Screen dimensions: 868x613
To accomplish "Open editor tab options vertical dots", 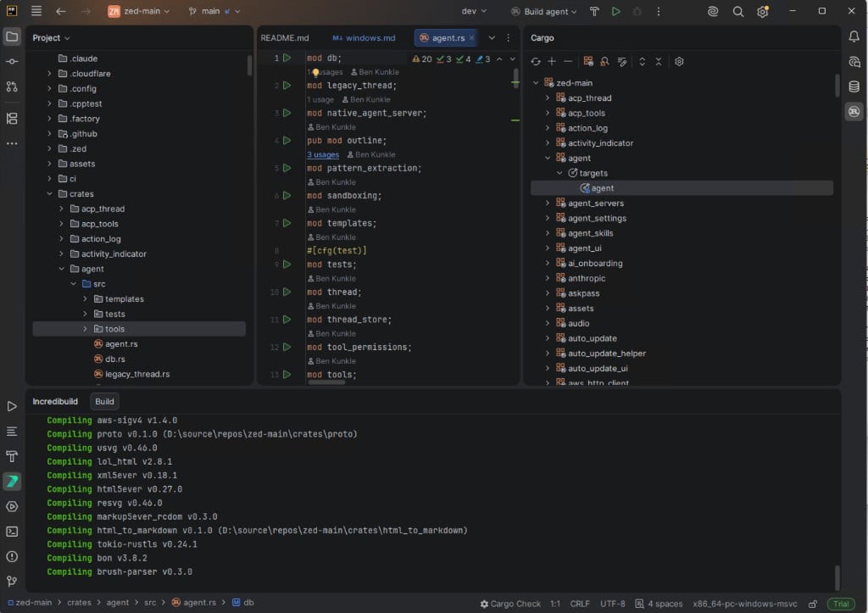I will (509, 37).
